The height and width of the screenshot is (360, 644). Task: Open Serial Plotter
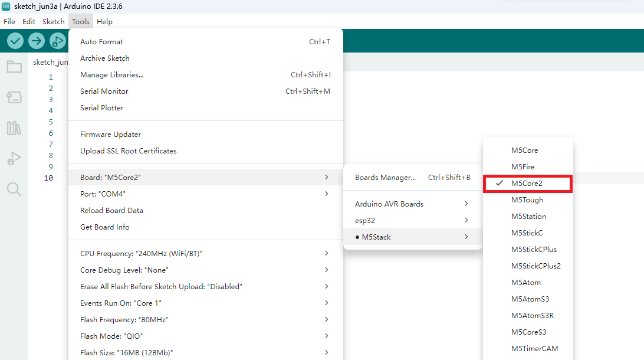click(205, 107)
